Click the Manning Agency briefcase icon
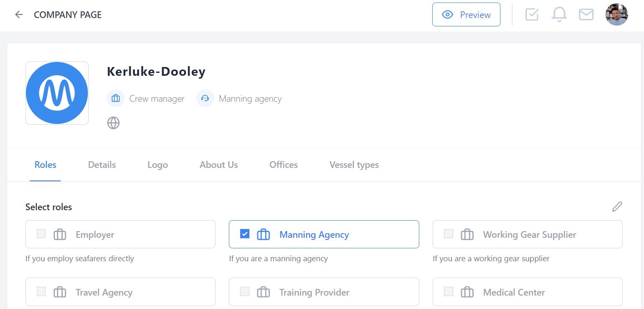This screenshot has height=309, width=644. click(x=263, y=234)
